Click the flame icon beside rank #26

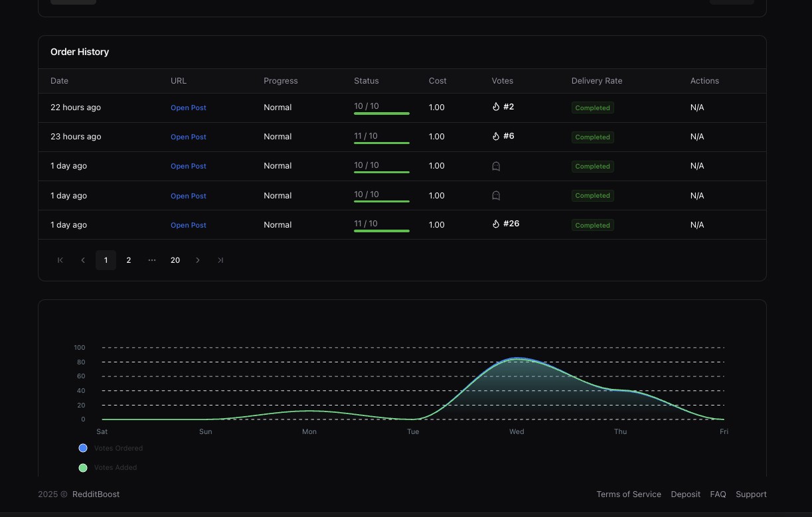point(496,224)
